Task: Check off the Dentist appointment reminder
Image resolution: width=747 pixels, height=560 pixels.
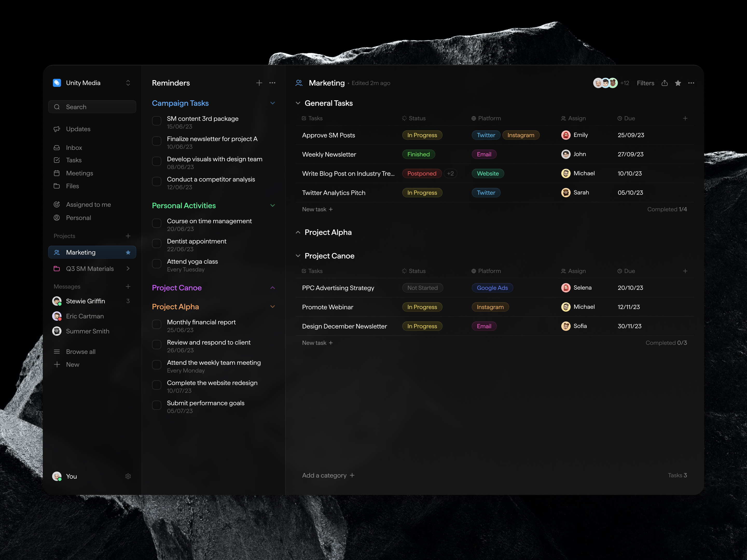Action: click(156, 243)
